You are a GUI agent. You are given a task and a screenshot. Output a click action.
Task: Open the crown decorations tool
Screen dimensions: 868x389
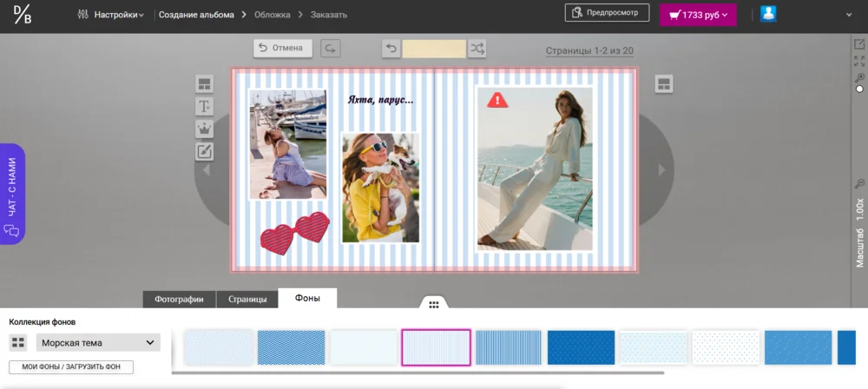click(x=205, y=129)
